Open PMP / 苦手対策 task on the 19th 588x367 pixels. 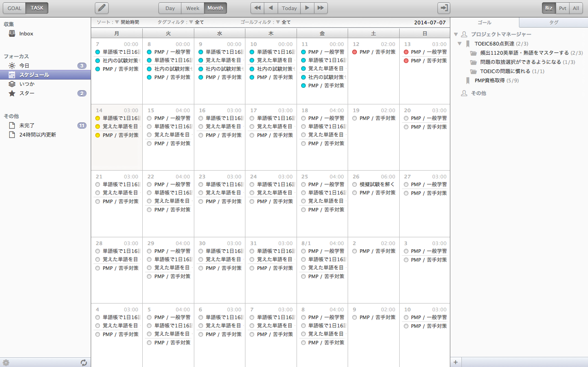377,118
